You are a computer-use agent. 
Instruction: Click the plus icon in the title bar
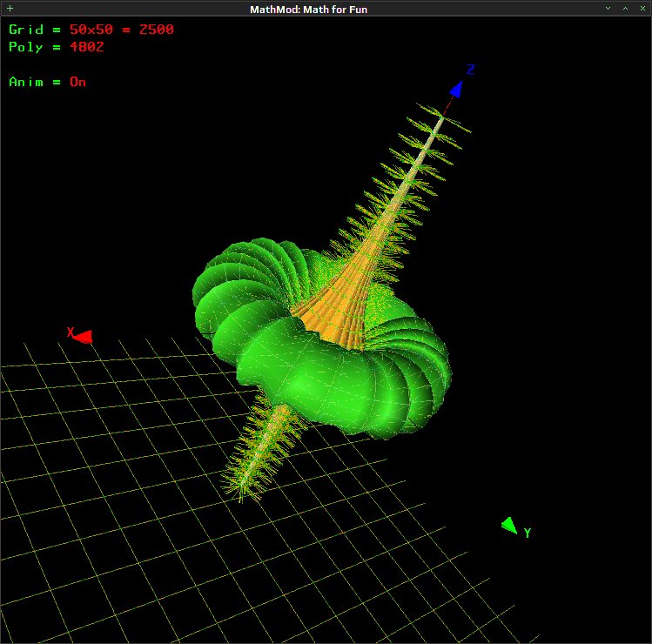(x=10, y=9)
